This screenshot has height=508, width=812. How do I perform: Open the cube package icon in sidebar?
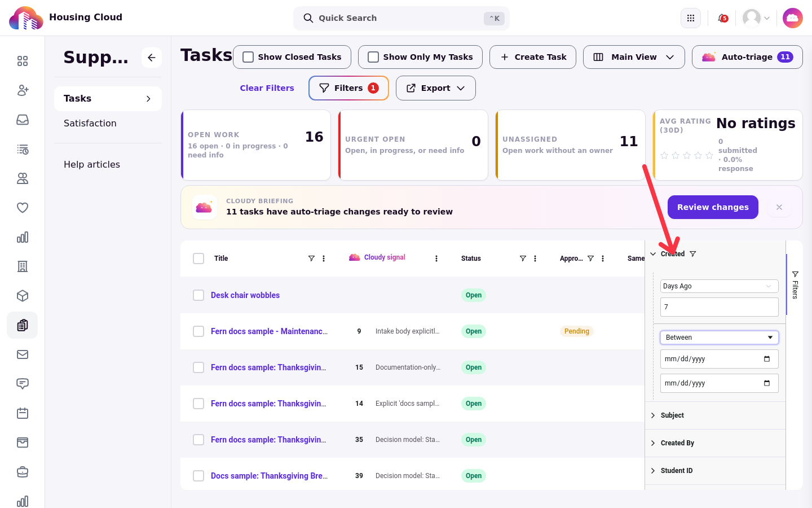[23, 296]
